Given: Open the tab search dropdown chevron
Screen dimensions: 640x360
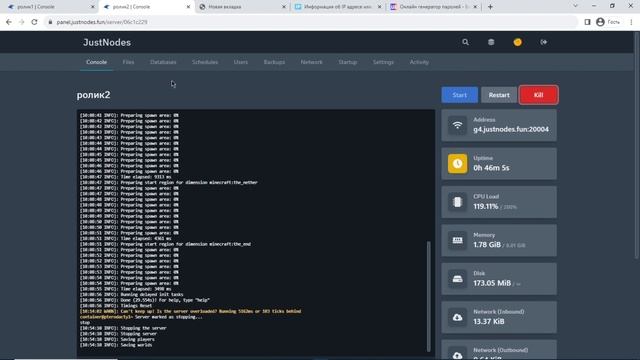Looking at the screenshot, I should (576, 6).
